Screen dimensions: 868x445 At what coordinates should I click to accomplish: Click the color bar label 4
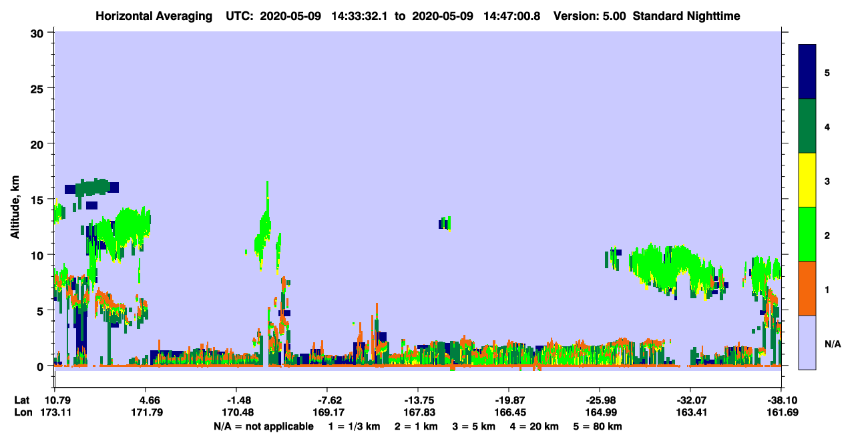point(827,127)
